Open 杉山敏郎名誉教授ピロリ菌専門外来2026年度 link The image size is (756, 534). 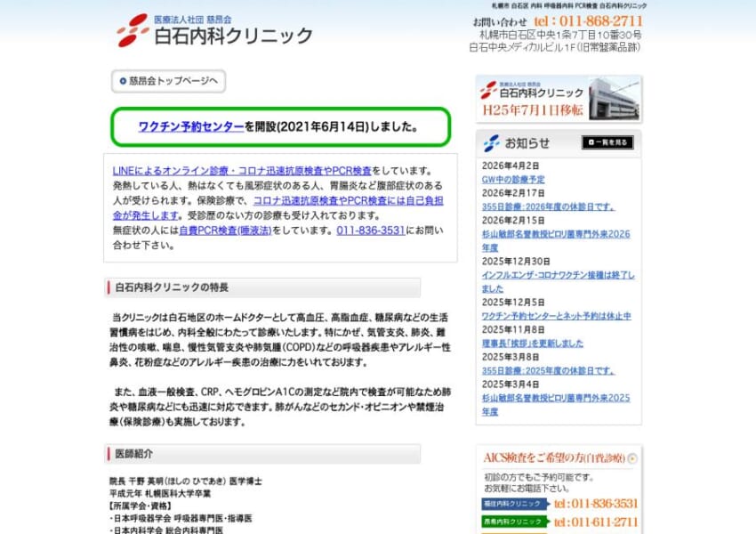555,240
